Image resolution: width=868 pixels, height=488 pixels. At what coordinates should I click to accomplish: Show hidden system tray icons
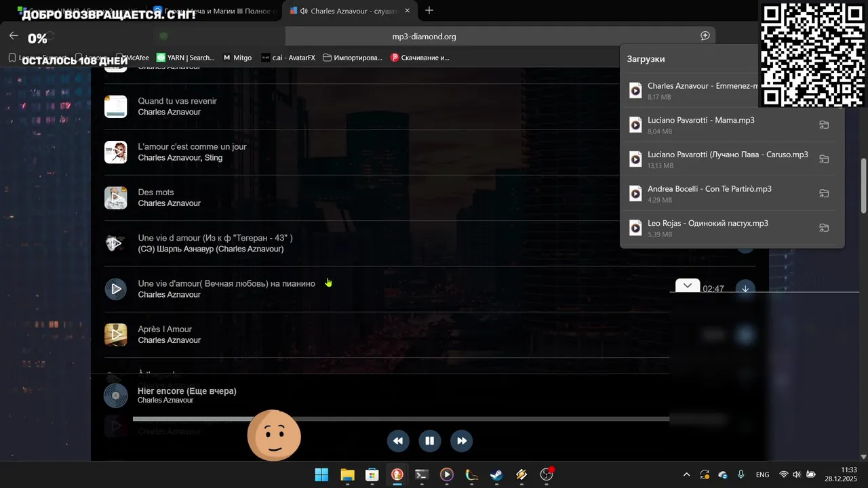[686, 474]
